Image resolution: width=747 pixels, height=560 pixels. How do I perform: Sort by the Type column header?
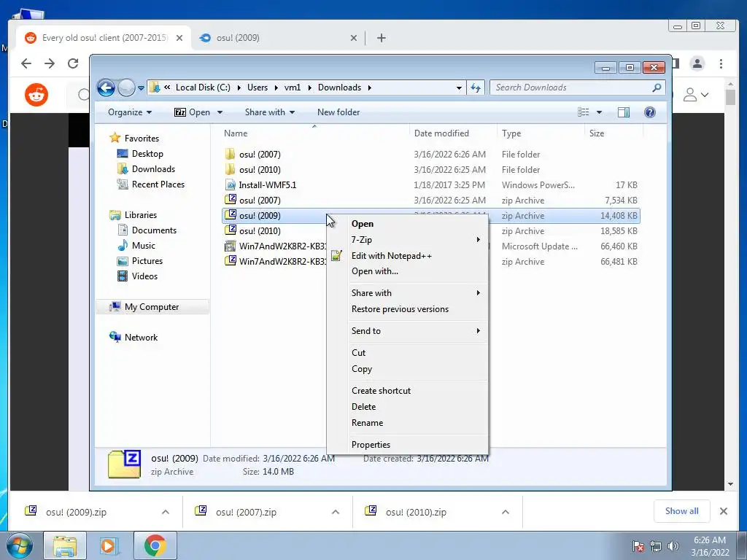tap(541, 133)
